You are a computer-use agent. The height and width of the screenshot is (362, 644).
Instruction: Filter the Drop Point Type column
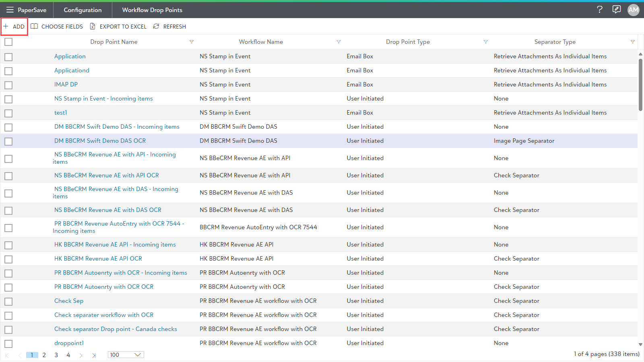coord(485,42)
